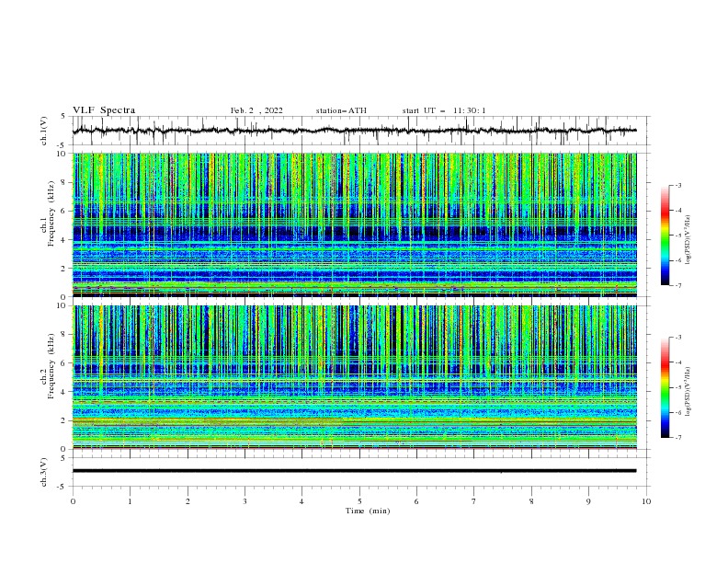Click the time axis tick label "9"

[x=588, y=501]
